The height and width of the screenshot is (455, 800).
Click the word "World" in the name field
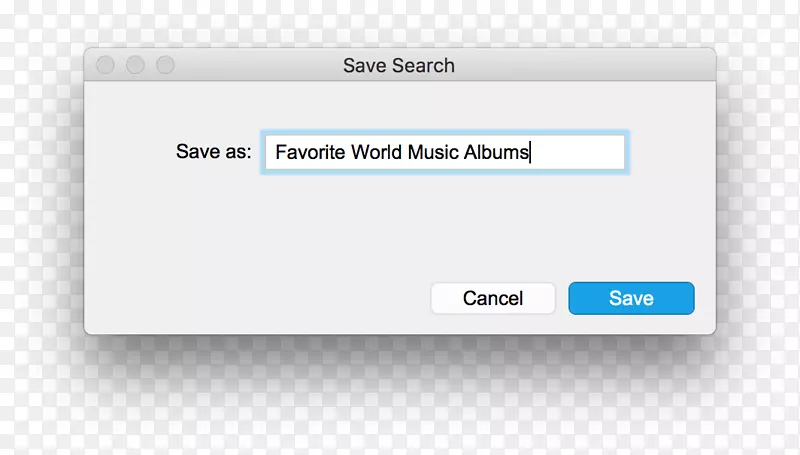coord(377,153)
